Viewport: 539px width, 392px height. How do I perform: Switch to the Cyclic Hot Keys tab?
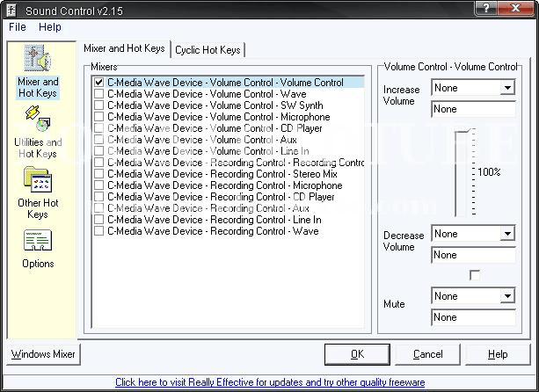208,50
